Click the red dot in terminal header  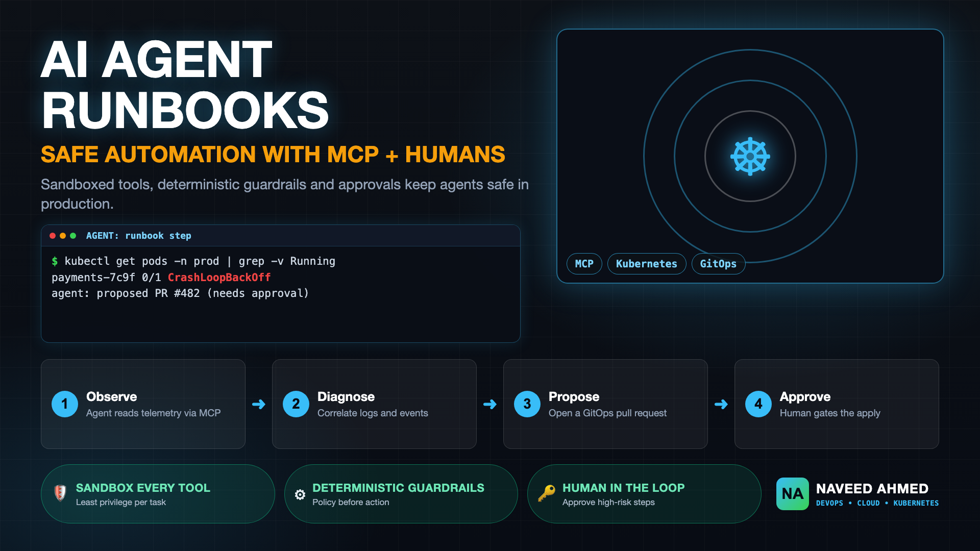tap(53, 236)
